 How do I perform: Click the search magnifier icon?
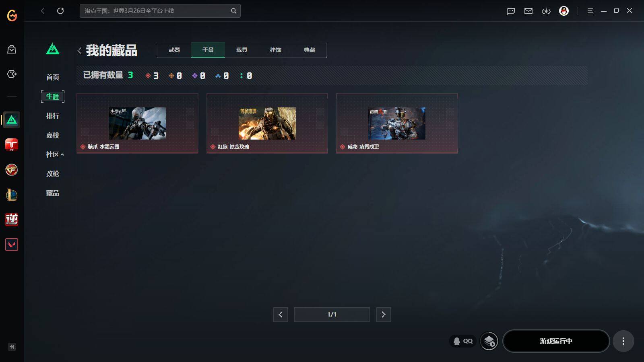click(233, 11)
